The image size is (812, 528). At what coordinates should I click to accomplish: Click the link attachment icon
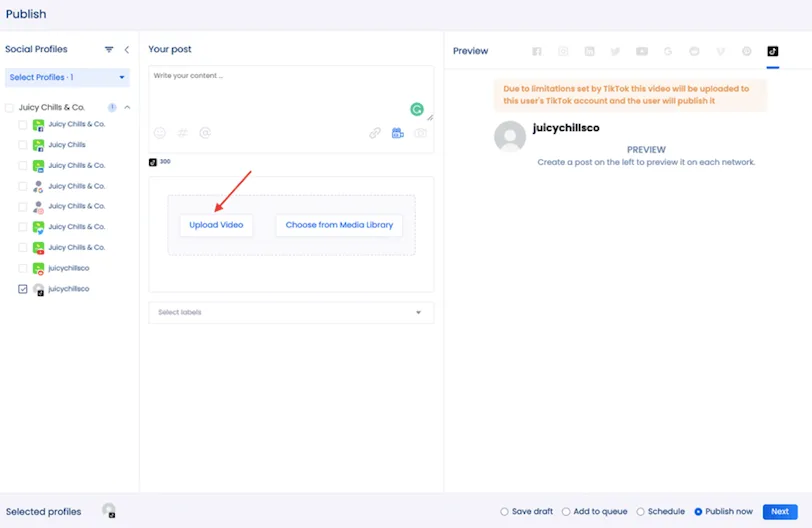pyautogui.click(x=375, y=133)
